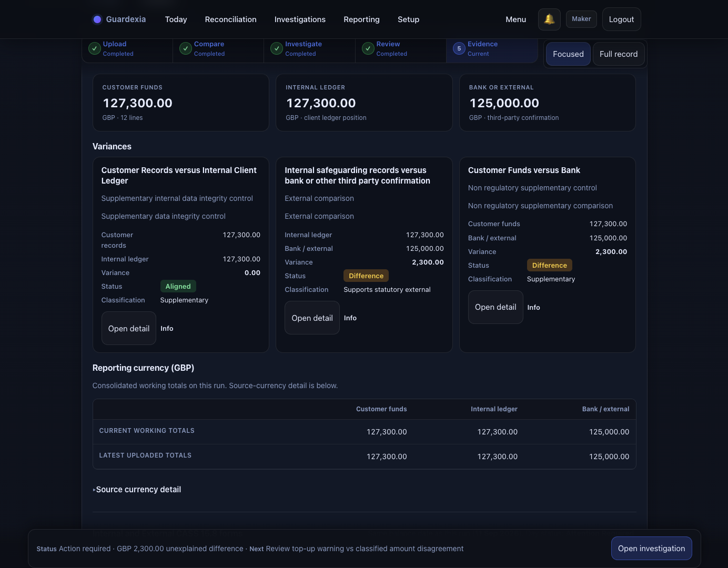Click the Compare step checkmark icon

pos(186,48)
